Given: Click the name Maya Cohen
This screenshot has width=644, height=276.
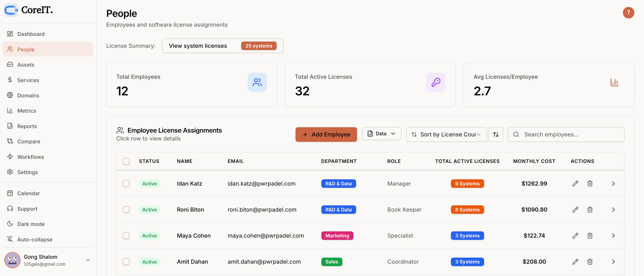Looking at the screenshot, I should 194,236.
